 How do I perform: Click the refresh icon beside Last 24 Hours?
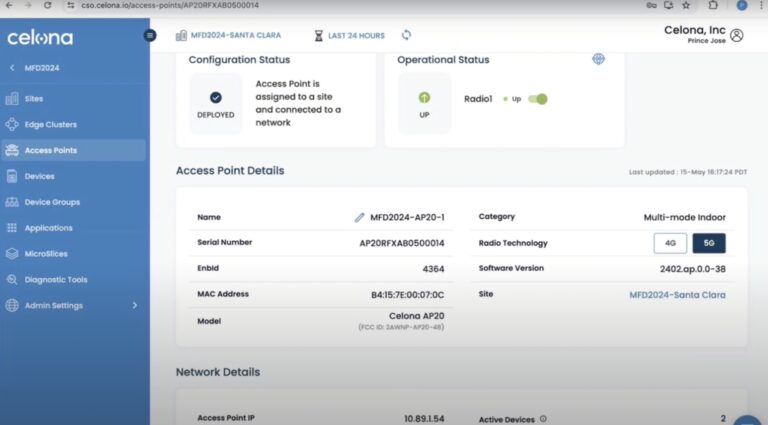406,35
